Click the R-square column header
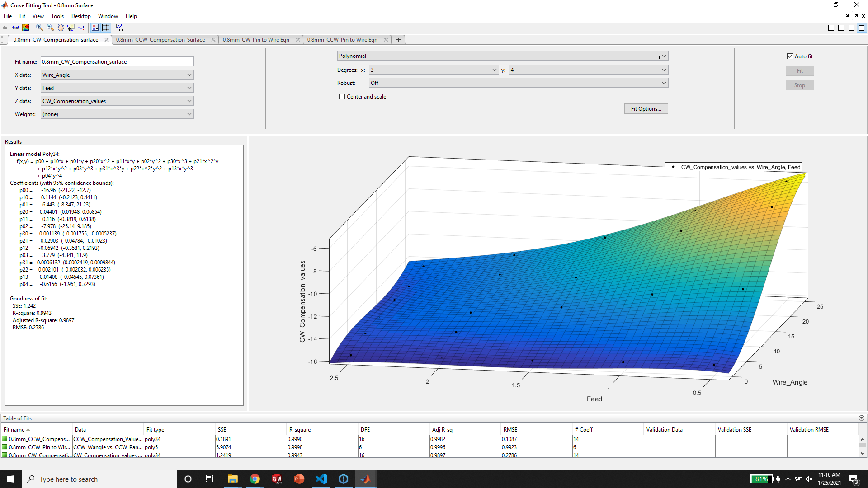 [x=322, y=430]
